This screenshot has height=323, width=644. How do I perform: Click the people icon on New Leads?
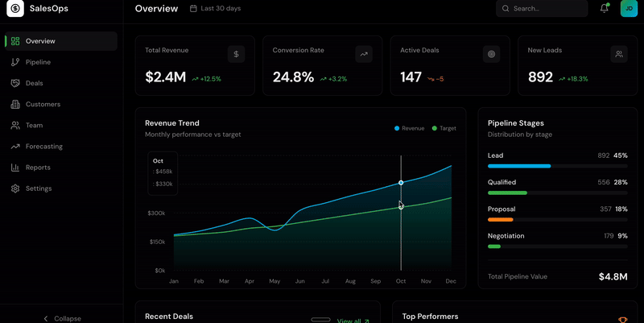click(618, 54)
